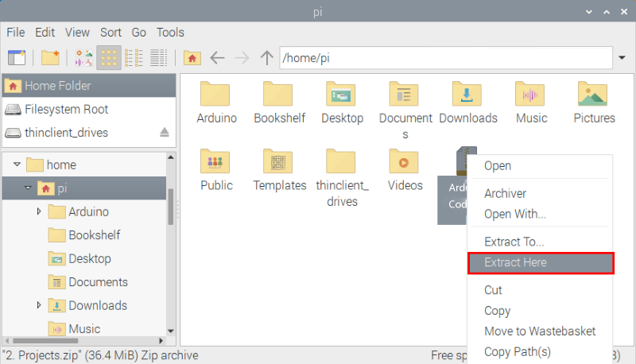
Task: Click the tree pane scroll-down arrow
Action: pos(171,331)
